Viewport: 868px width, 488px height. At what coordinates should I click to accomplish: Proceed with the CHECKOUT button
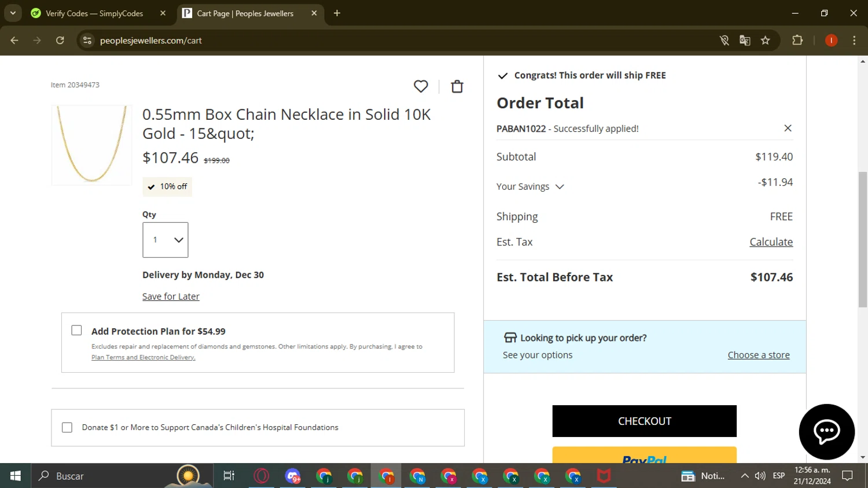point(644,421)
